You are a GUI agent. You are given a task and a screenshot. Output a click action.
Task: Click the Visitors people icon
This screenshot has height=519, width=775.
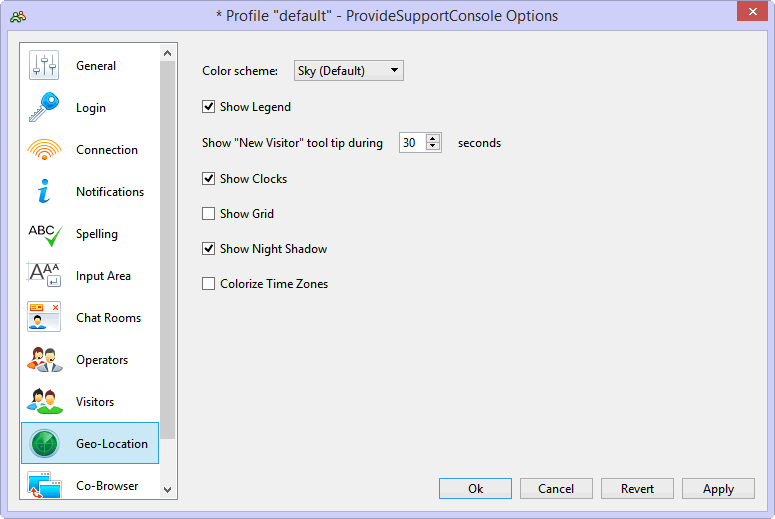(x=44, y=401)
